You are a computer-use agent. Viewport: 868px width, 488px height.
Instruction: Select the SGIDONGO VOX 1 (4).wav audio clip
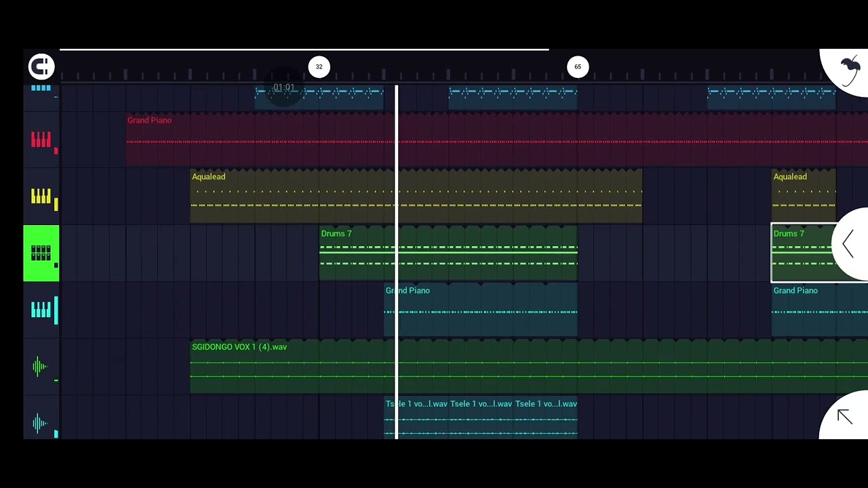coord(529,367)
